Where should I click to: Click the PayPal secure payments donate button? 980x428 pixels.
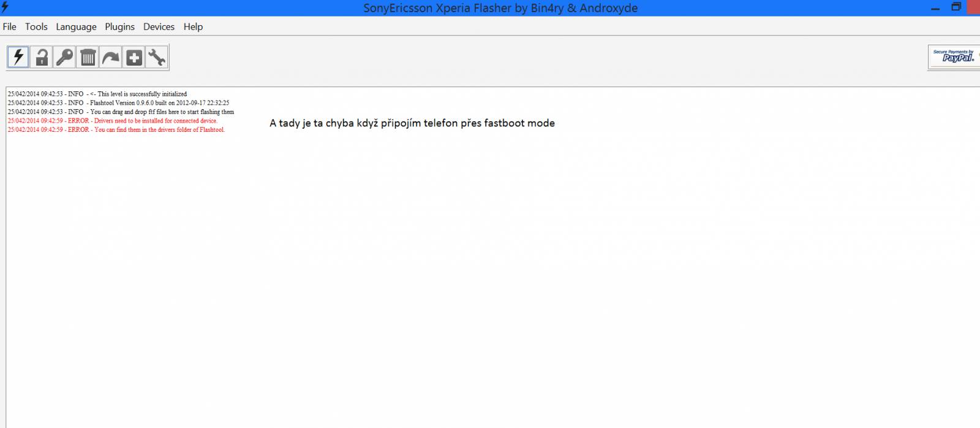954,56
